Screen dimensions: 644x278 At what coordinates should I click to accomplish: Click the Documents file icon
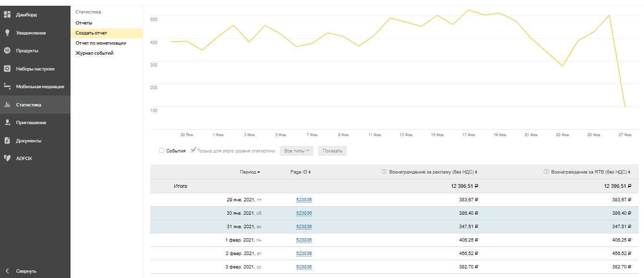coord(7,141)
